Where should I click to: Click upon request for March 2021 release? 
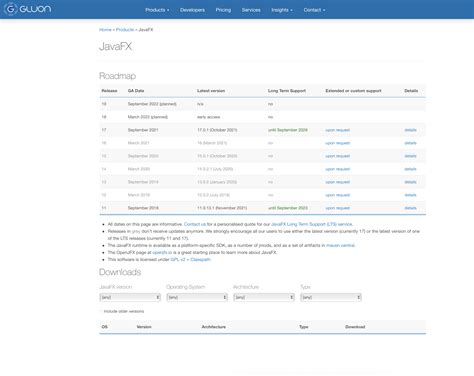[x=337, y=143]
